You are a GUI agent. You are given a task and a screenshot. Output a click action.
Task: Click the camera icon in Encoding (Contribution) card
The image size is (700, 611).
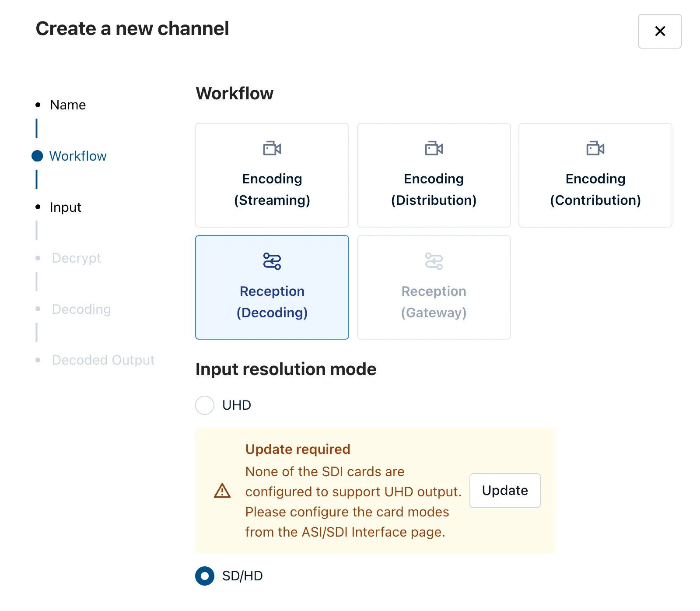595,148
